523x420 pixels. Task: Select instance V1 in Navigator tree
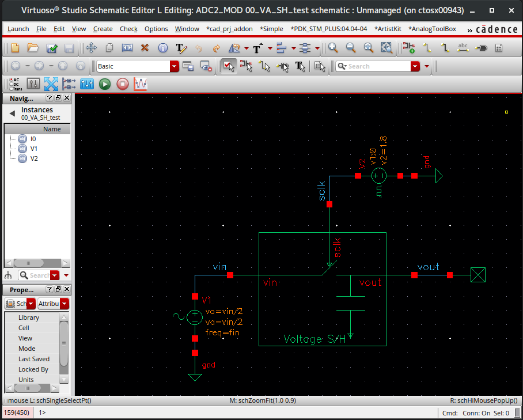pos(33,149)
